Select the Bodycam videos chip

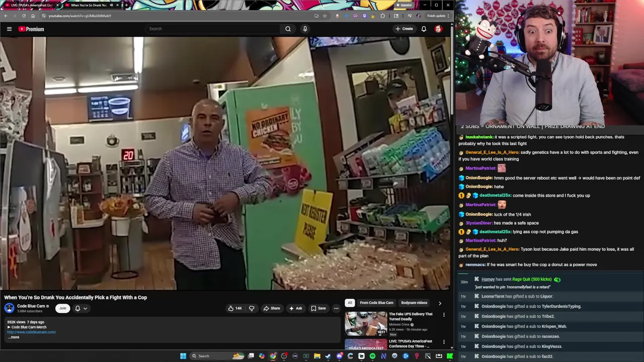[x=414, y=303]
